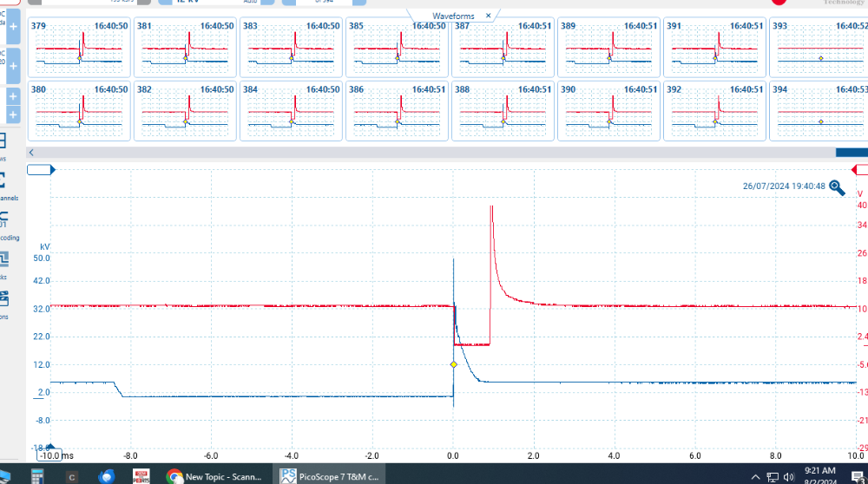Click the volume speaker icon in tray
Image resolution: width=868 pixels, height=484 pixels.
pyautogui.click(x=788, y=476)
